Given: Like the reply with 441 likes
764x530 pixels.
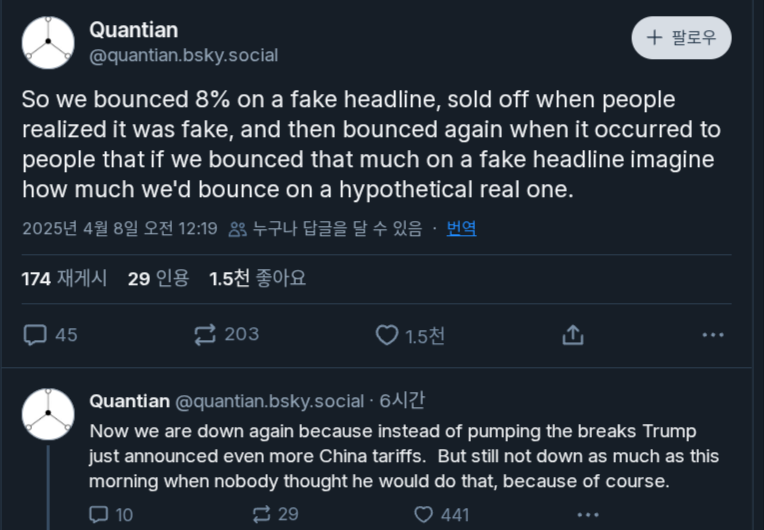Looking at the screenshot, I should (424, 514).
